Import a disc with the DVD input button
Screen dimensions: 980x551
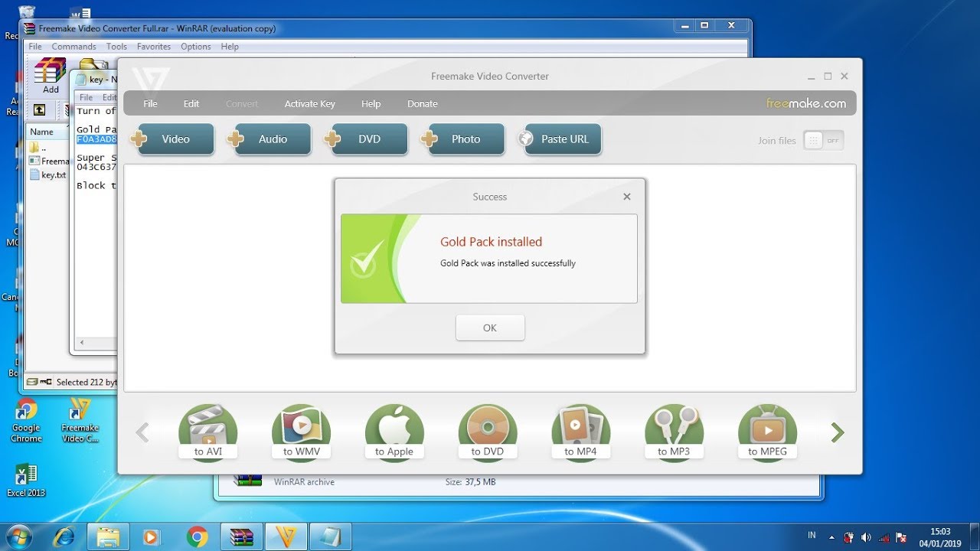pyautogui.click(x=367, y=139)
